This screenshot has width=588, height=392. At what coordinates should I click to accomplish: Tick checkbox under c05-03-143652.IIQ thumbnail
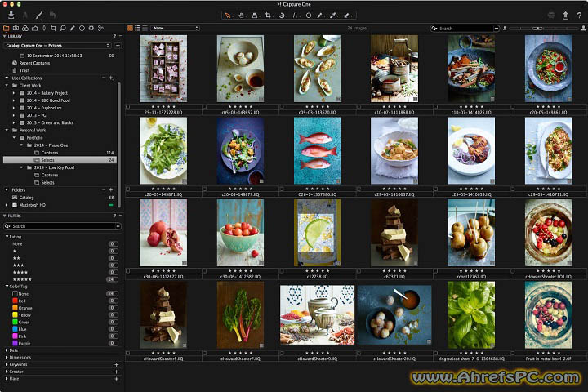tap(205, 107)
